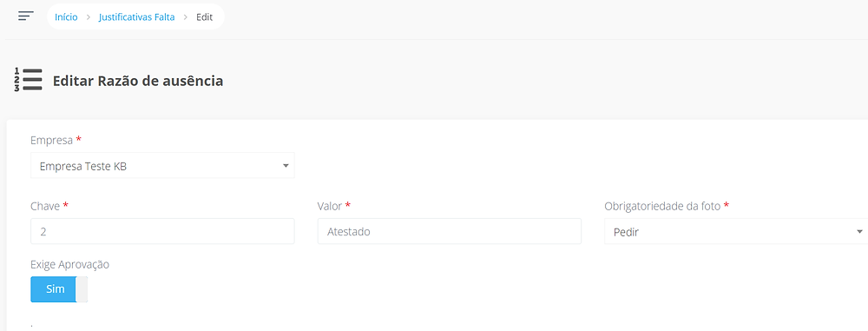Click the Chave field label
The height and width of the screenshot is (331, 868).
(45, 206)
